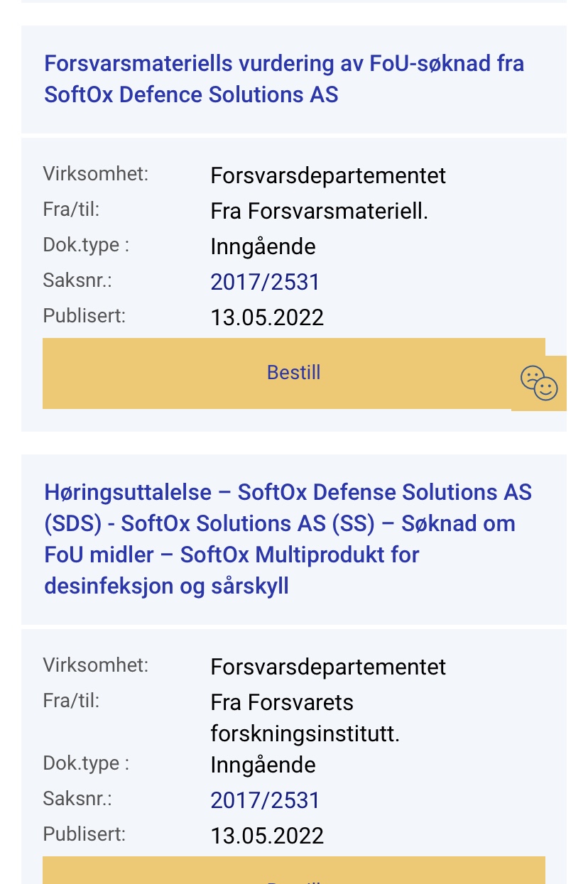
Task: Click published date 13.05.2022 in second record
Action: click(267, 836)
